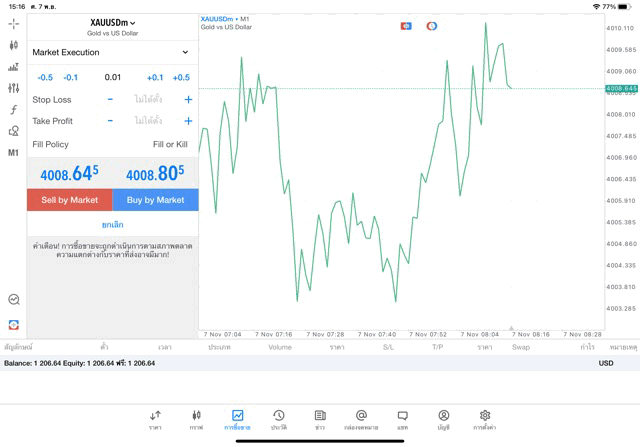Viewport: 640px width, 447px height.
Task: Expand the XAUUSDm symbol selector
Action: [112, 22]
